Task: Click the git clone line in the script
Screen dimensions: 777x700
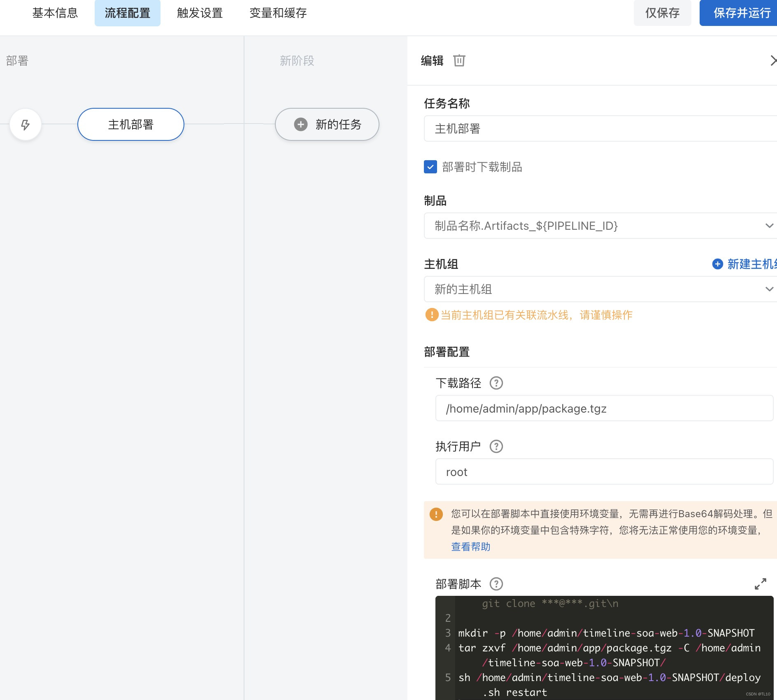Action: (x=550, y=603)
